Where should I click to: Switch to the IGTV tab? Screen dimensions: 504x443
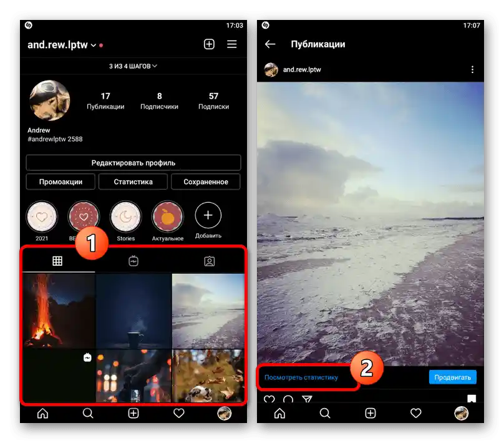(133, 261)
